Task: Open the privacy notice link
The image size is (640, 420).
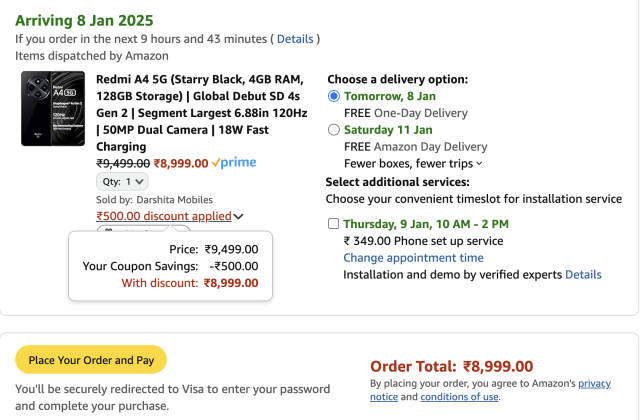Action: [594, 383]
